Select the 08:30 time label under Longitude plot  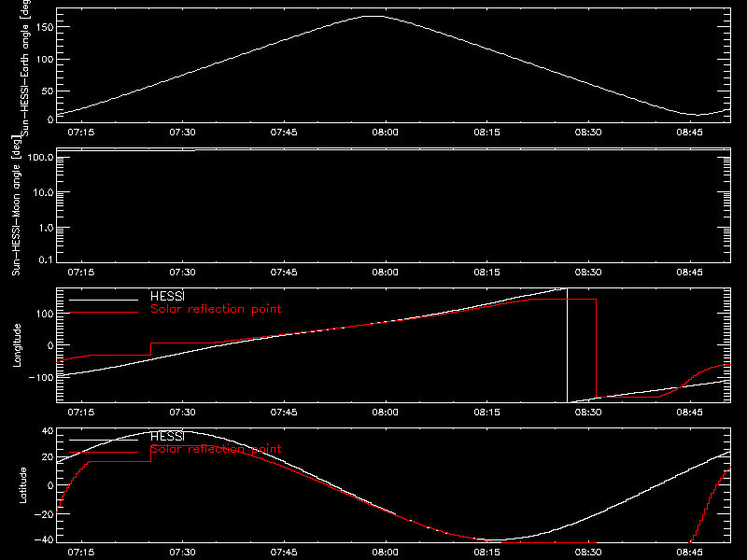click(x=588, y=413)
